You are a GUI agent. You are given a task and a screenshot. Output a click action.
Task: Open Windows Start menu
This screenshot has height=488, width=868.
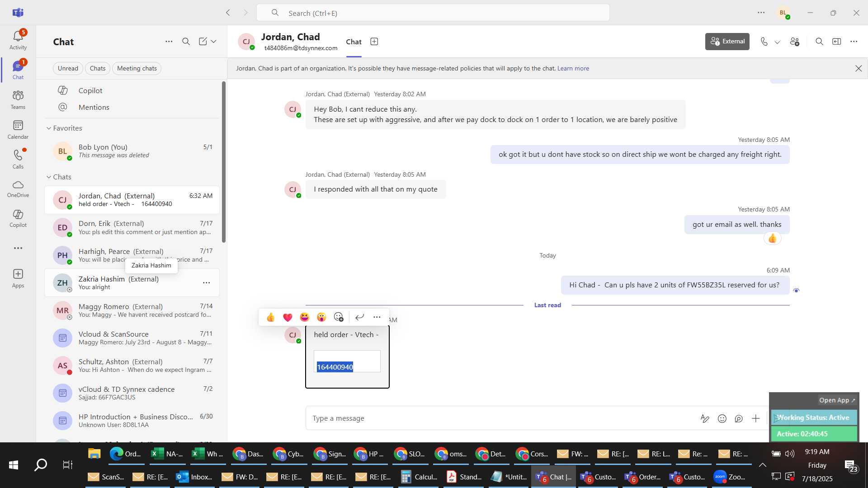tap(14, 465)
